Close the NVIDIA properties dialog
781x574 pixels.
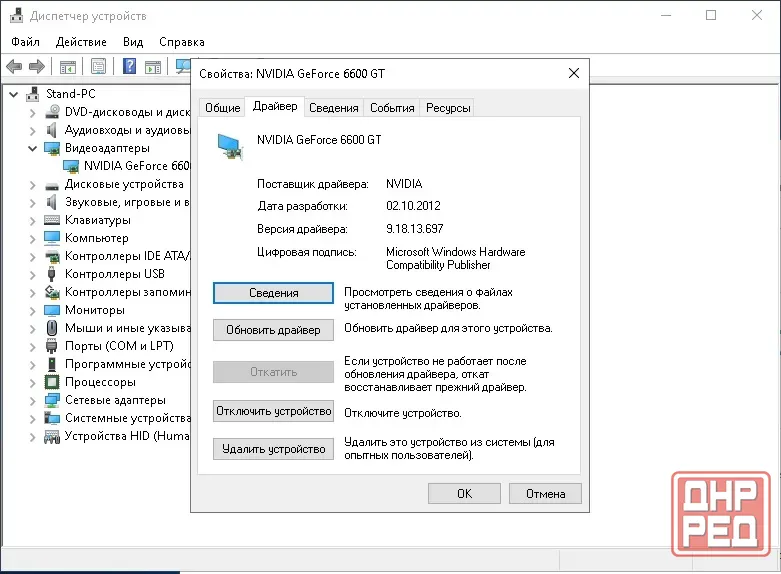click(574, 73)
